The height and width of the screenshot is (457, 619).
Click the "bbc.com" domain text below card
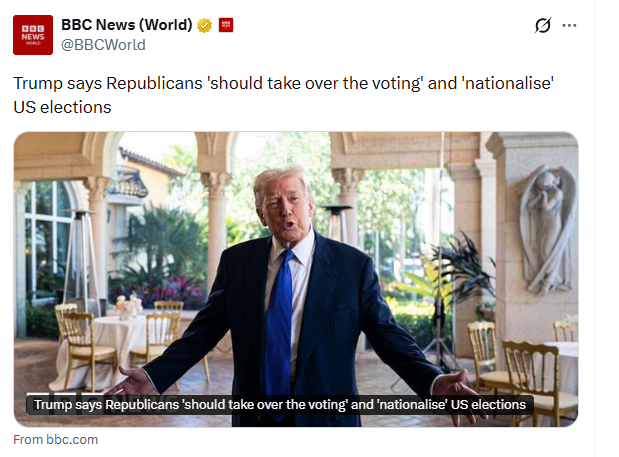tap(72, 440)
